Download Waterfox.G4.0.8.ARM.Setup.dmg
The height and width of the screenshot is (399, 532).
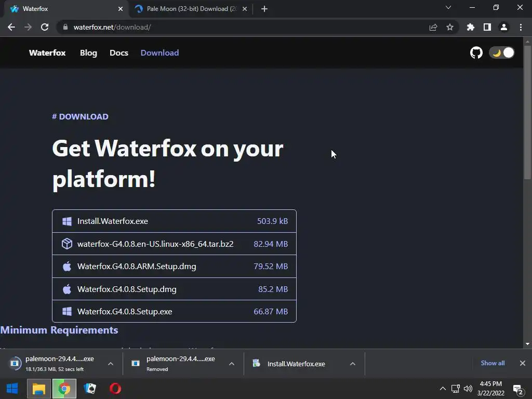point(174,267)
